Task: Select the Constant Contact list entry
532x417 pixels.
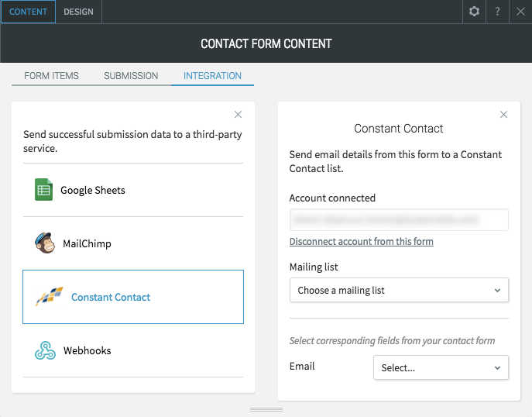Action: click(x=133, y=297)
